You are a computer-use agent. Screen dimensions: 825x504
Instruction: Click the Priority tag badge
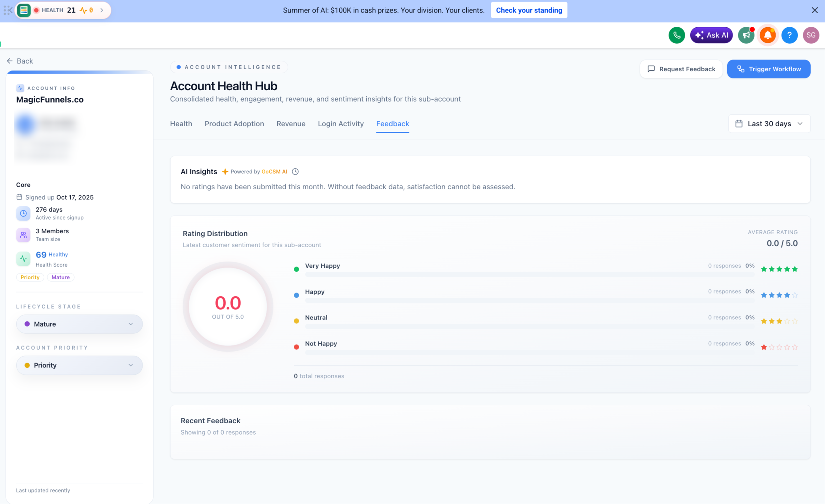[x=30, y=277]
